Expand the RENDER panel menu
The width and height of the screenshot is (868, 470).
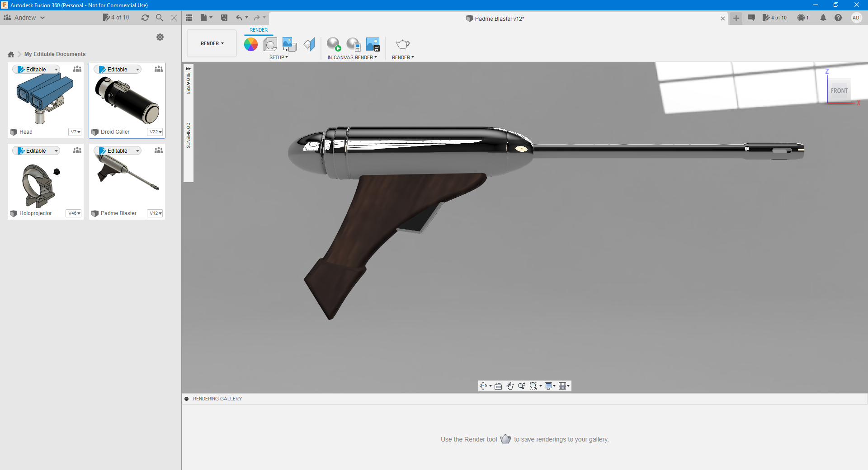(403, 57)
